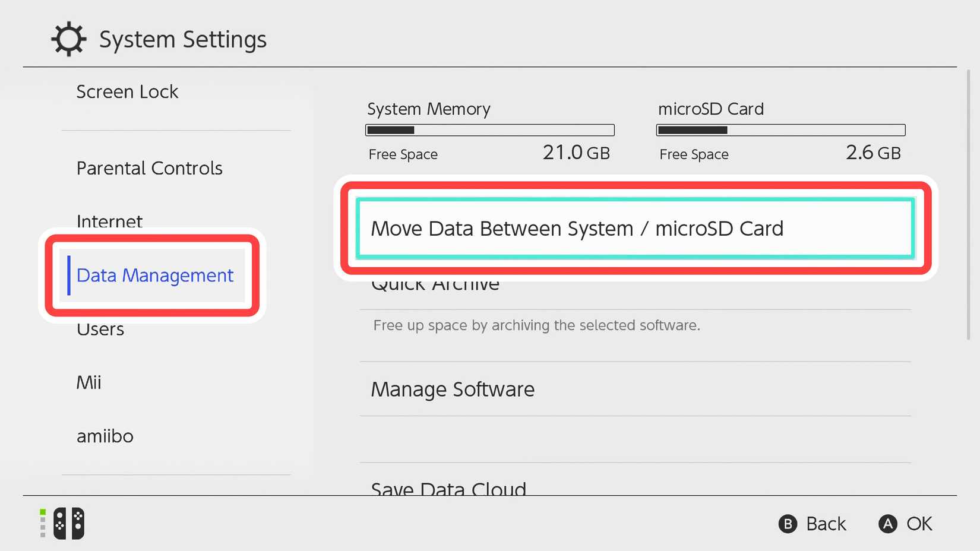
Task: Click the System Memory usage bar
Action: coord(489,130)
